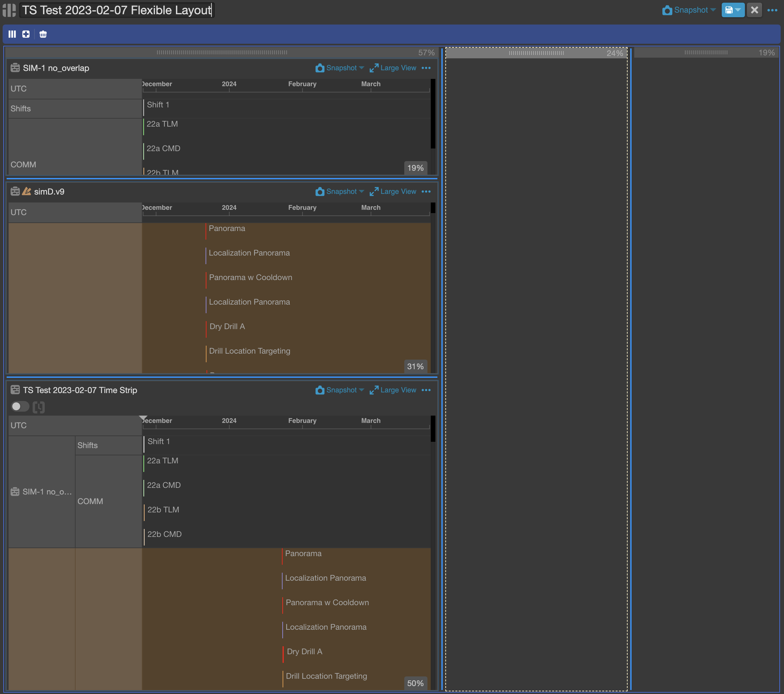Open the top-right three-dot overflow menu
This screenshot has height=694, width=784.
[772, 10]
